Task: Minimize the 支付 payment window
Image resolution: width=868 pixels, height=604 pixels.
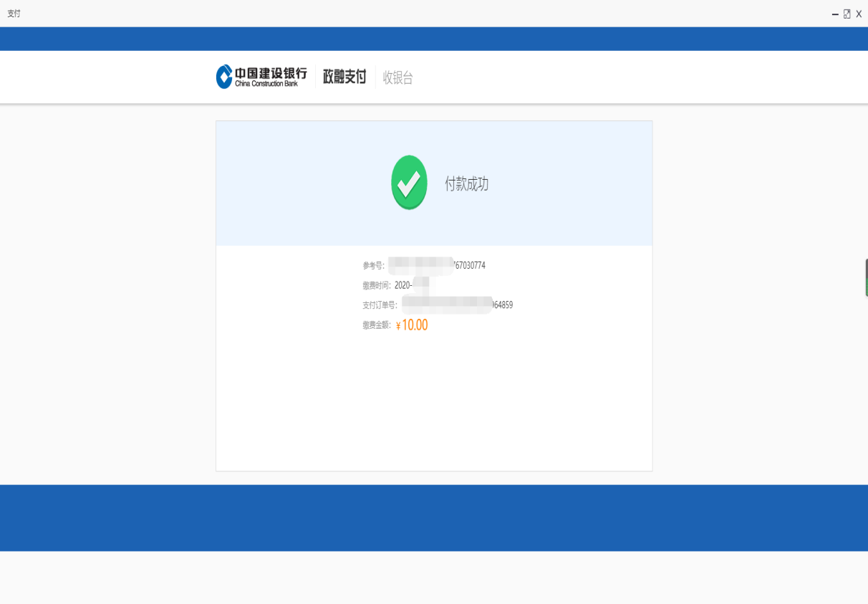Action: 835,14
